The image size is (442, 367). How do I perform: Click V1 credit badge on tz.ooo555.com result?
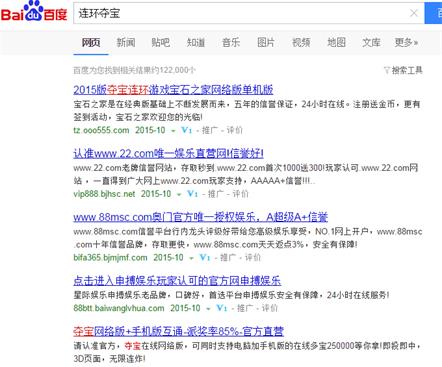(x=187, y=130)
